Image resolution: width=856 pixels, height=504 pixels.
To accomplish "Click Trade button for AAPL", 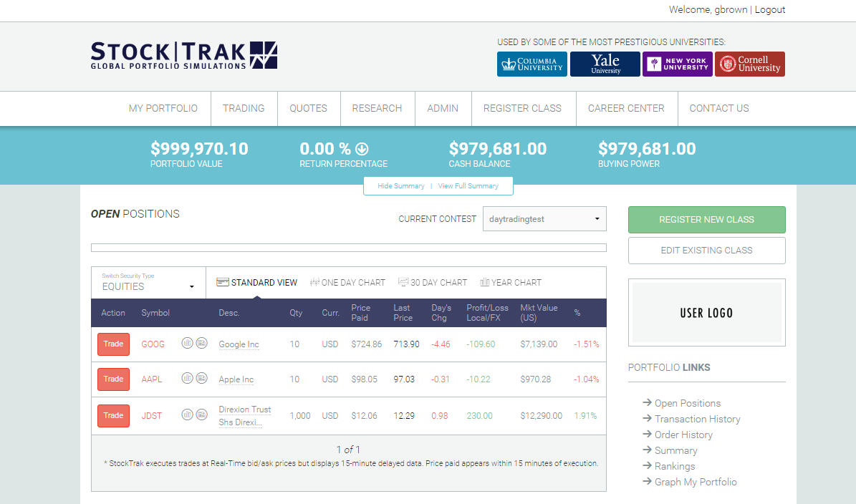I will tap(114, 379).
